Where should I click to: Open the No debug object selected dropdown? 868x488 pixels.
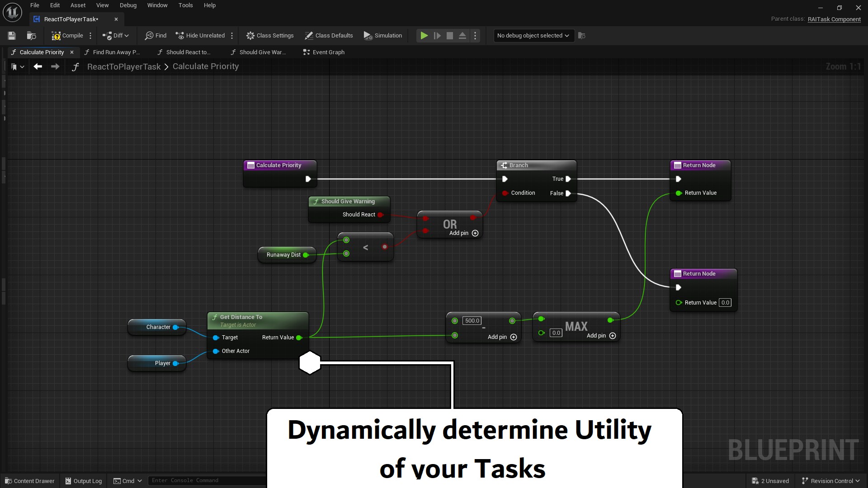coord(533,35)
